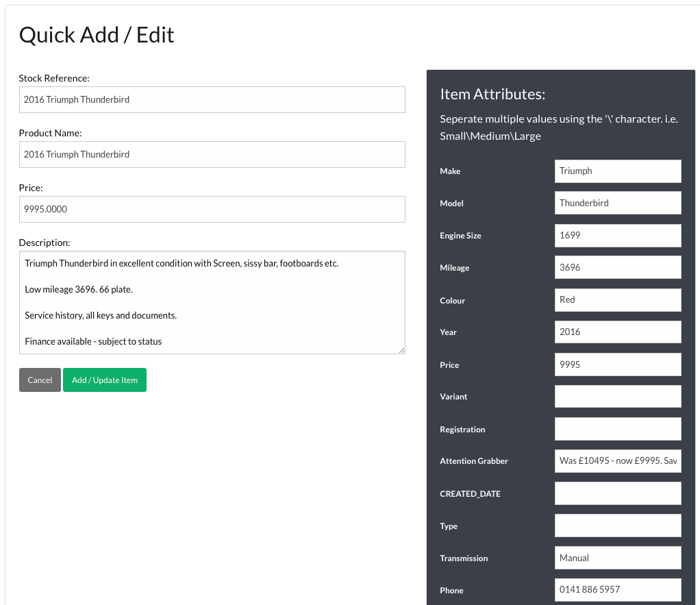Screen dimensions: 700x605
Task: Select the Product Name text field
Action: point(212,155)
